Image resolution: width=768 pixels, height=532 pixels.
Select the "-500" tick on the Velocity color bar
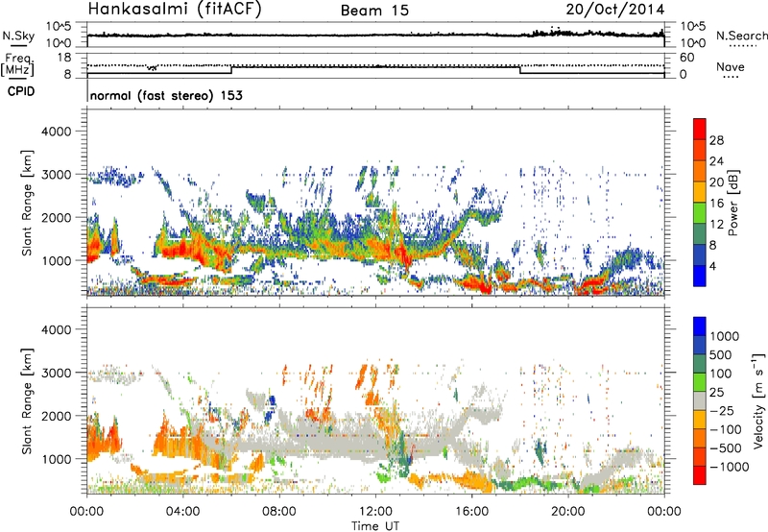pos(726,447)
